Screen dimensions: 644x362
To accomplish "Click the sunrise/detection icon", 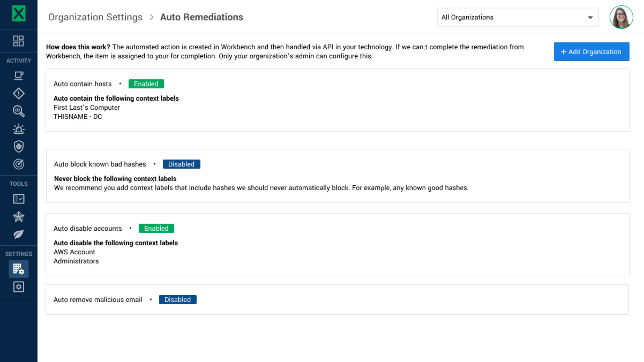I will 18,129.
